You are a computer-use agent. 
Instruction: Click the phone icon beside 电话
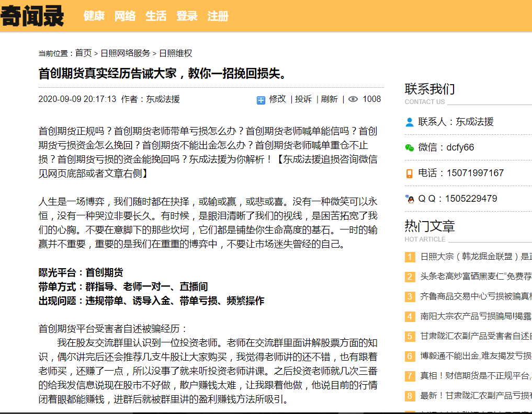click(410, 173)
